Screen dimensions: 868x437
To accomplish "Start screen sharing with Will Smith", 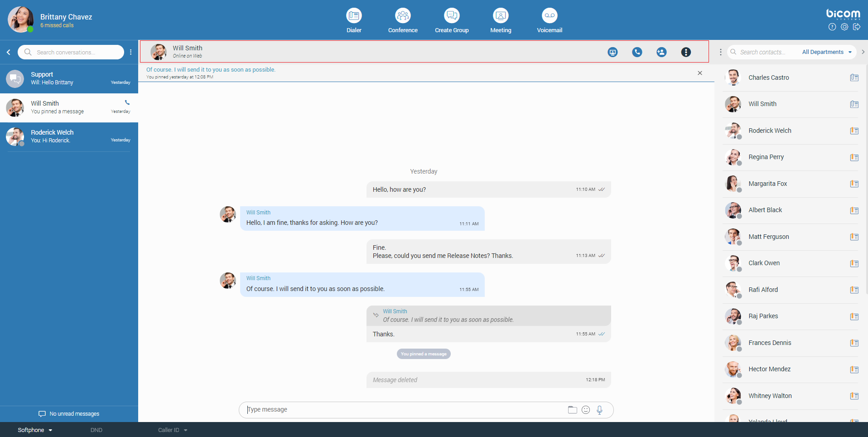I will [x=612, y=52].
